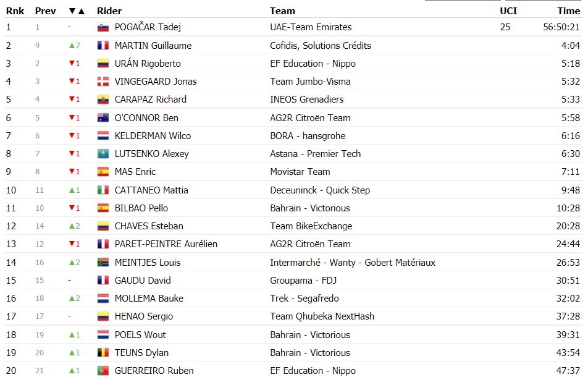The height and width of the screenshot is (377, 588).
Task: Sort table by Rnk column header
Action: coord(15,11)
